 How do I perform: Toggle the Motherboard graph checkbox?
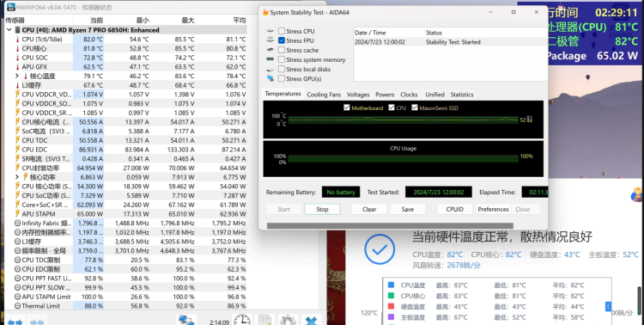pyautogui.click(x=347, y=107)
